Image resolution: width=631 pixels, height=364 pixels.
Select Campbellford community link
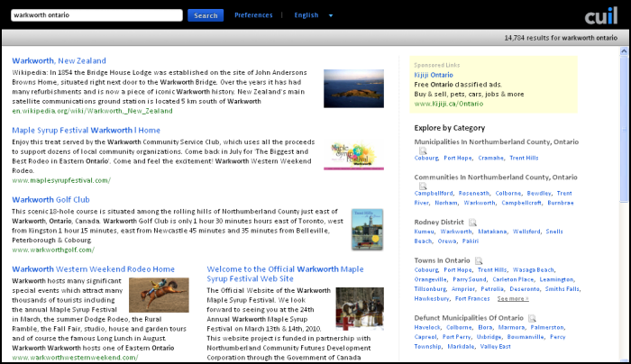[x=434, y=194]
